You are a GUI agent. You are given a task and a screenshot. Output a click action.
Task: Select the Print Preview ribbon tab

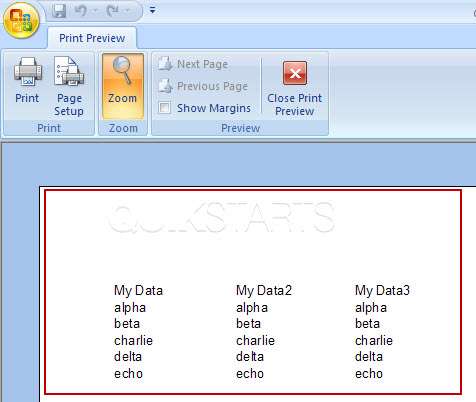pyautogui.click(x=92, y=38)
